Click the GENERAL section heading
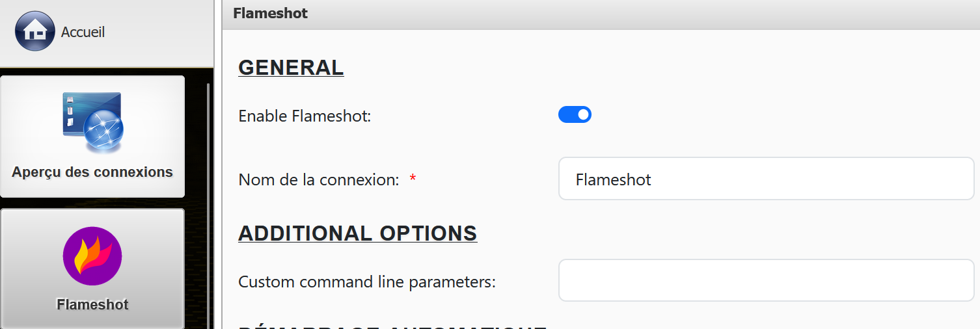Screen dimensions: 980x329 pos(291,67)
